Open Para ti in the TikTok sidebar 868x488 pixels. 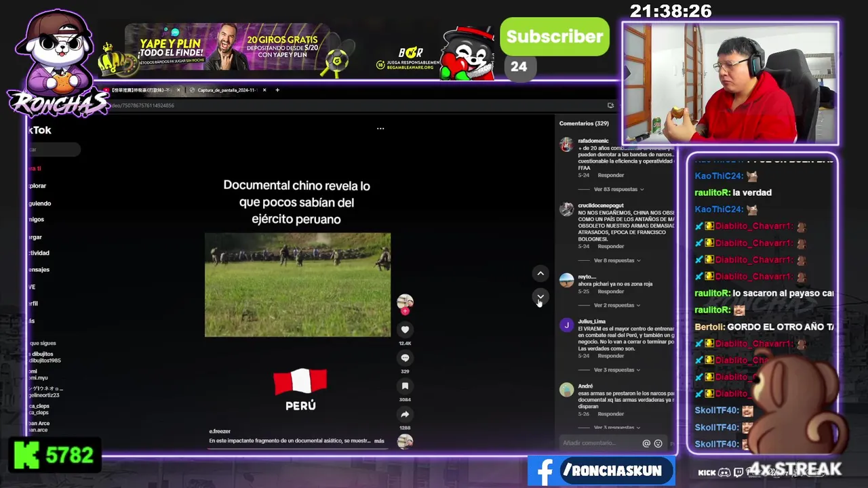(35, 168)
